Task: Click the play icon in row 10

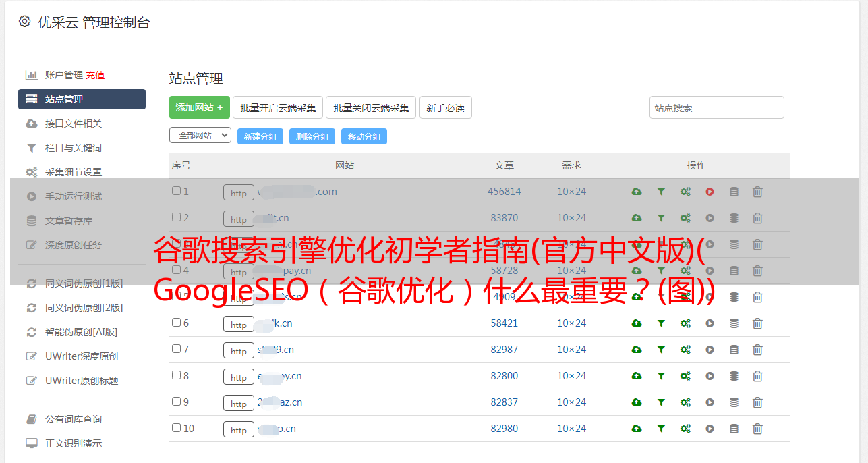Action: coord(710,429)
